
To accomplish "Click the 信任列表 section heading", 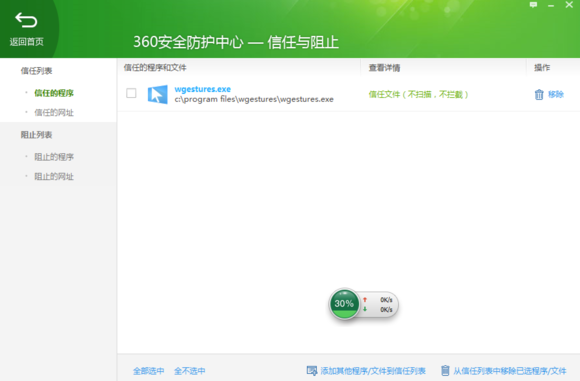I will [36, 71].
